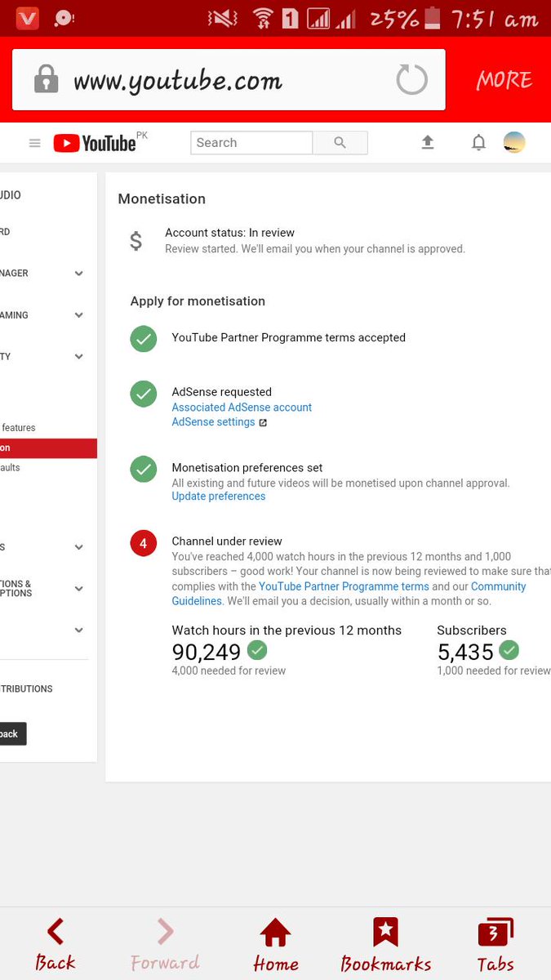Tap the battery status icon
Viewport: 551px width, 980px height.
tap(431, 18)
